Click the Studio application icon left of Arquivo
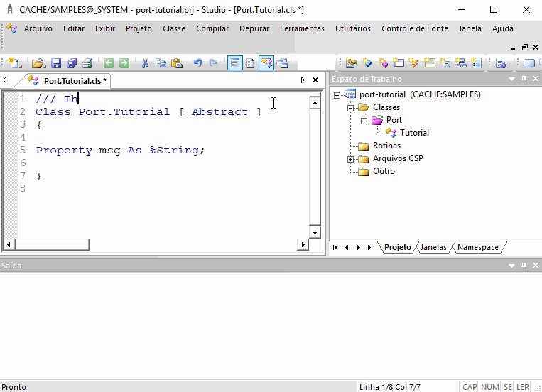Viewport: 542px width, 392px height. pos(12,28)
